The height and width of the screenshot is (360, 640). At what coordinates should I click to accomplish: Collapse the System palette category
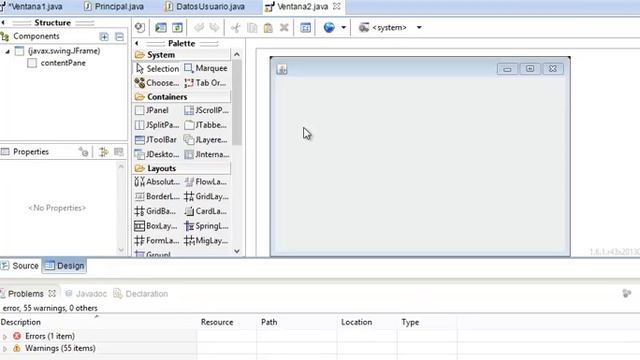pos(182,55)
